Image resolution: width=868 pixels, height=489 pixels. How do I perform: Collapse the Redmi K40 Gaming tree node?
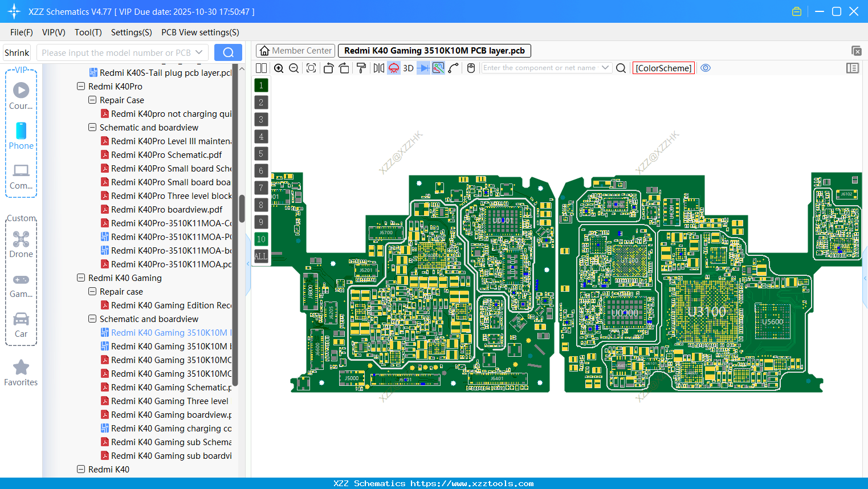pos(80,278)
